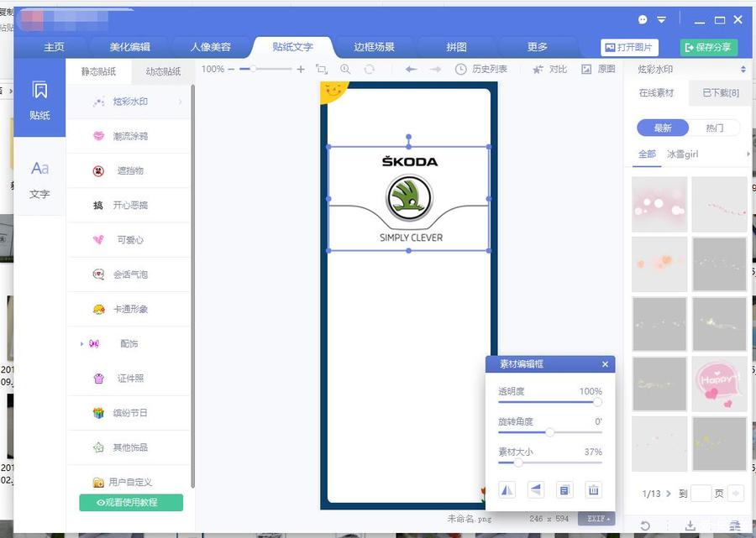This screenshot has width=756, height=538.
Task: Select 潮流涂鸦 sticker category
Action: [x=129, y=136]
